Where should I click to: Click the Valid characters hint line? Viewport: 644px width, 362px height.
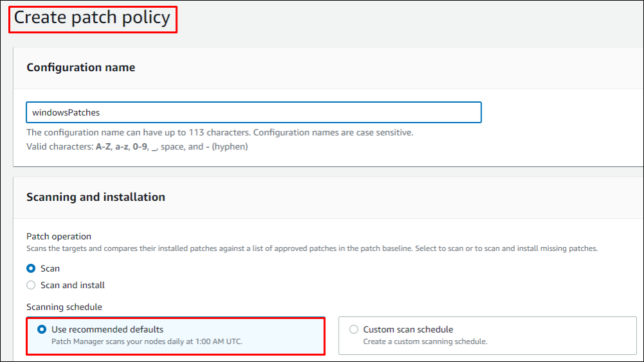tap(137, 146)
